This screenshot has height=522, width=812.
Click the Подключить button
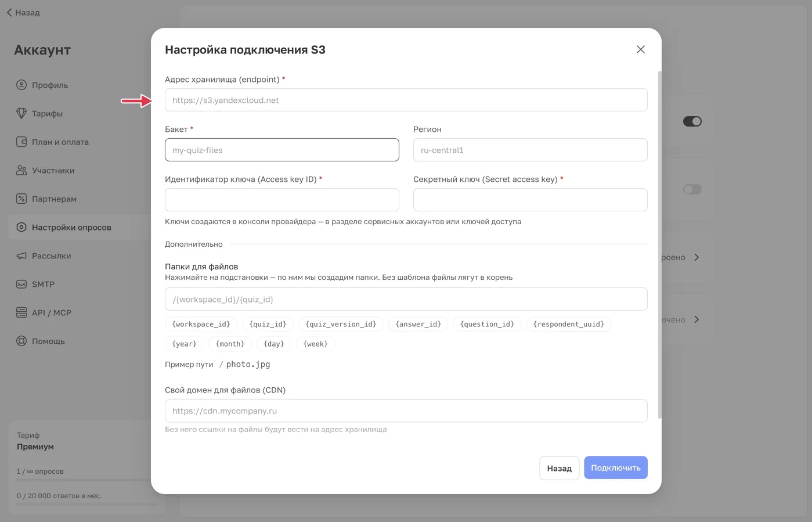[x=615, y=467]
